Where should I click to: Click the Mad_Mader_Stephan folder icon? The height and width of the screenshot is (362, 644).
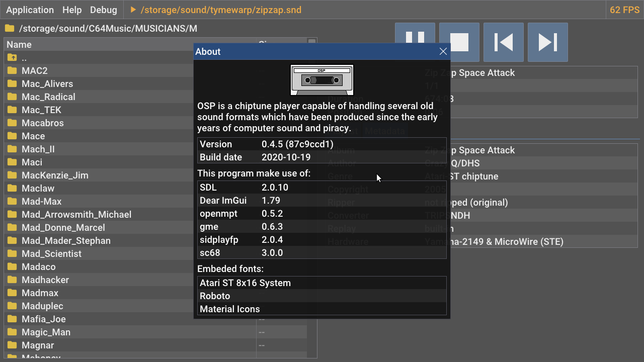[x=12, y=241]
